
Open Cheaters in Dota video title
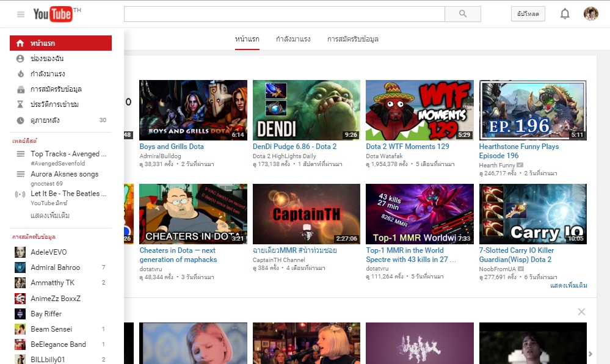pos(178,255)
